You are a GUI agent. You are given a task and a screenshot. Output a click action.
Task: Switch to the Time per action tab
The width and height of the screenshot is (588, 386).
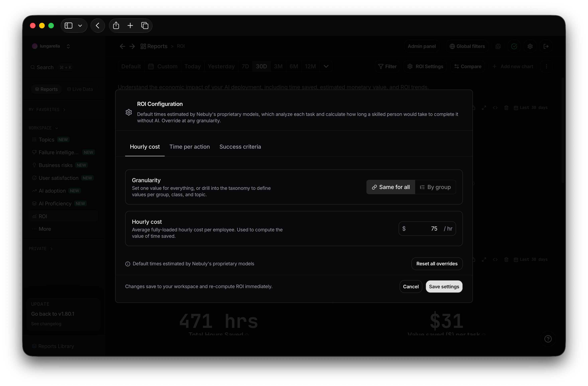[x=189, y=147]
